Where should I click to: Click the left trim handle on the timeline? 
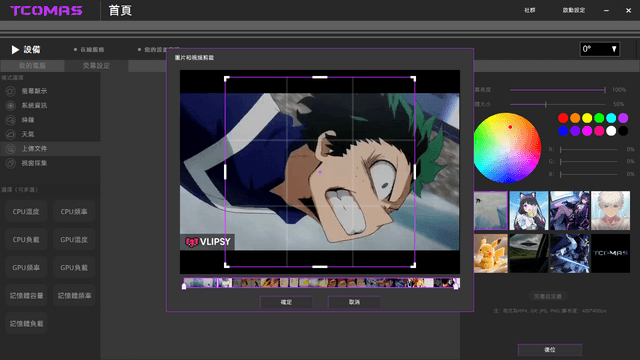pyautogui.click(x=184, y=284)
